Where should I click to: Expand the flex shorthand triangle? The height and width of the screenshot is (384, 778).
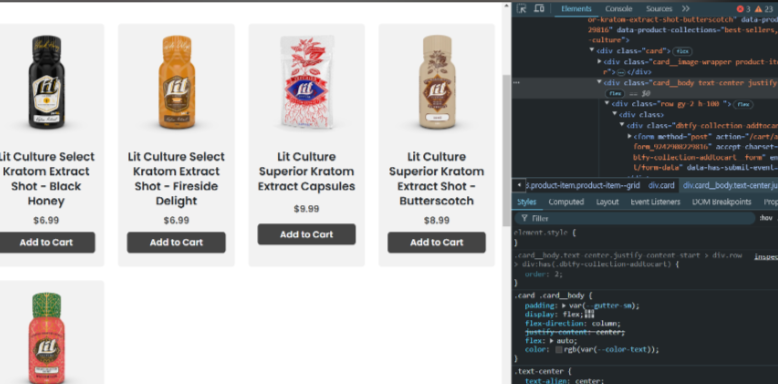551,341
